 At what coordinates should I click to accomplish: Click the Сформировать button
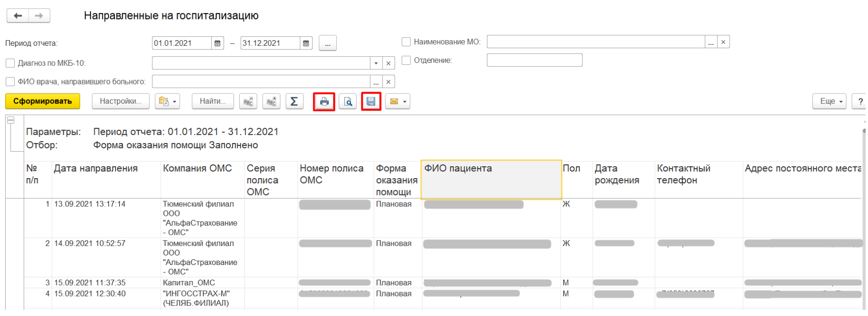tap(42, 102)
